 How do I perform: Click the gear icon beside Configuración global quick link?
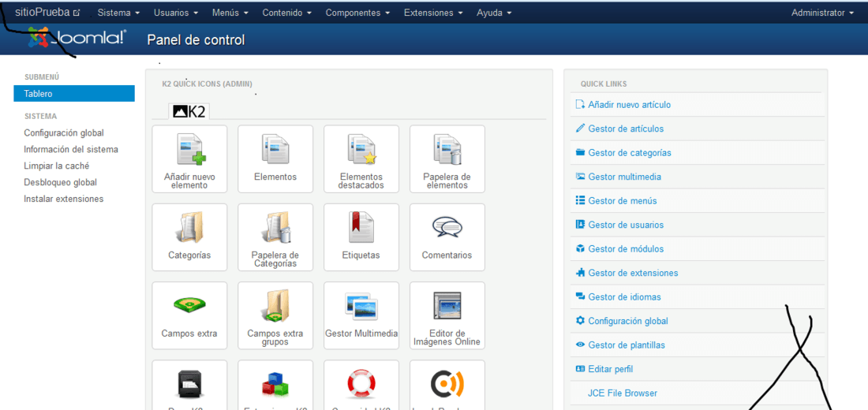[x=580, y=321]
